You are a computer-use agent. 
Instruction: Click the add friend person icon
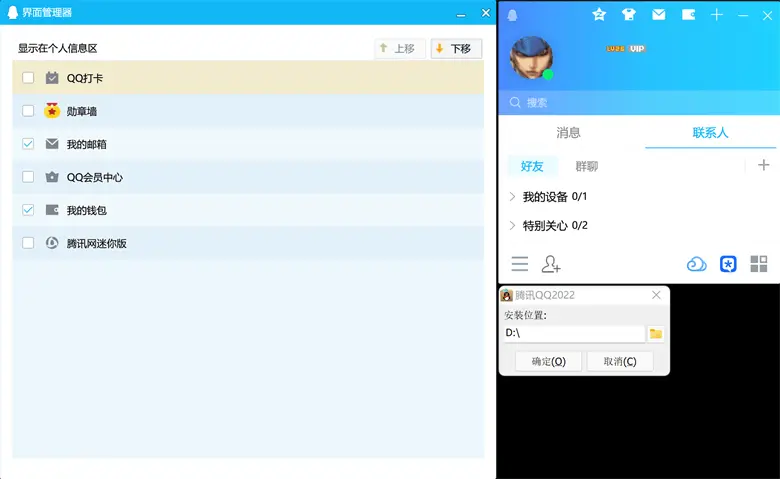coord(551,264)
